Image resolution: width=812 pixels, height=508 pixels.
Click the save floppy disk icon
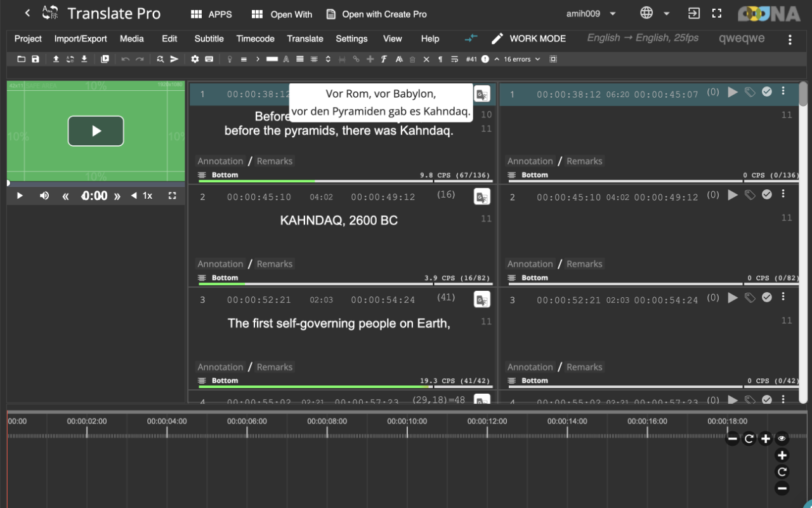click(x=36, y=59)
